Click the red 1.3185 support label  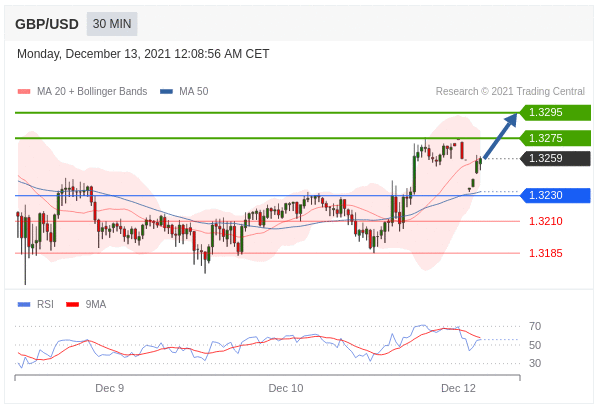pos(546,253)
